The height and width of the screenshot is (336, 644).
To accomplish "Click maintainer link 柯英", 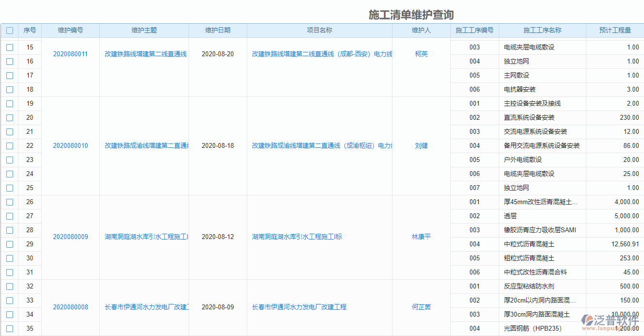I will pos(421,54).
